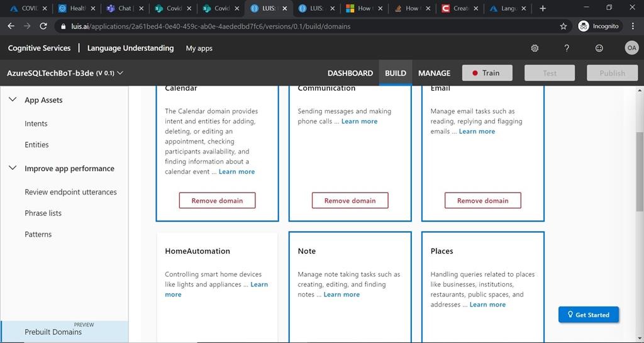Select the Places domain card title

pos(441,251)
